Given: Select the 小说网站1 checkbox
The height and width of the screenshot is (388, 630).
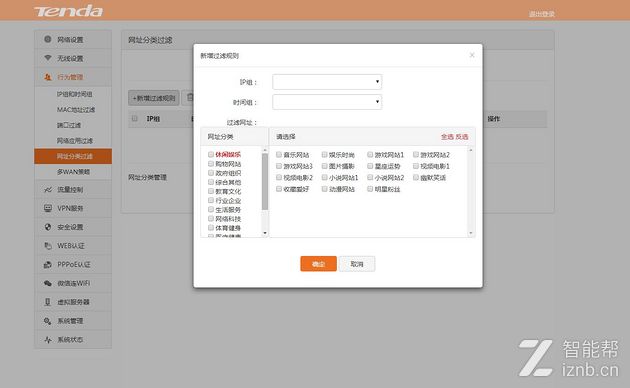Looking at the screenshot, I should click(x=324, y=177).
